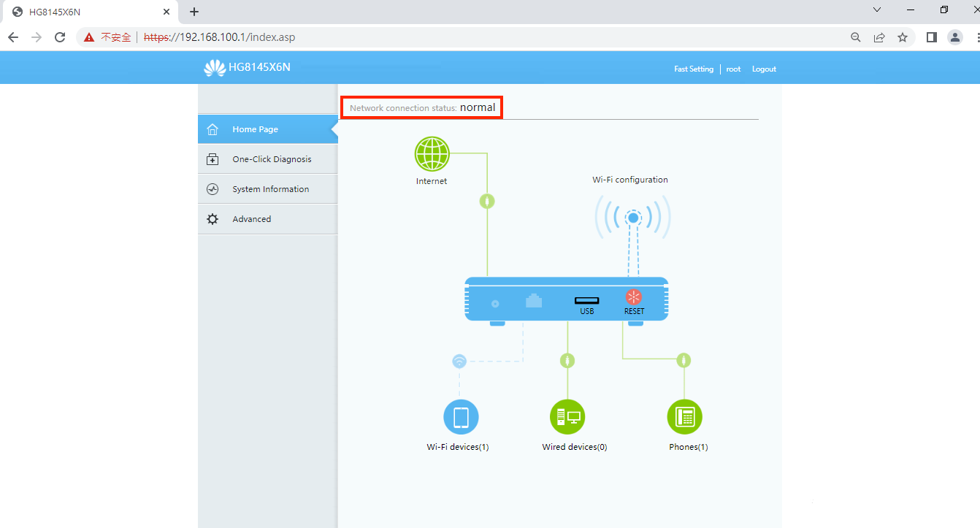Close the HG8145X6N tab
The height and width of the screenshot is (528, 980).
(x=166, y=12)
